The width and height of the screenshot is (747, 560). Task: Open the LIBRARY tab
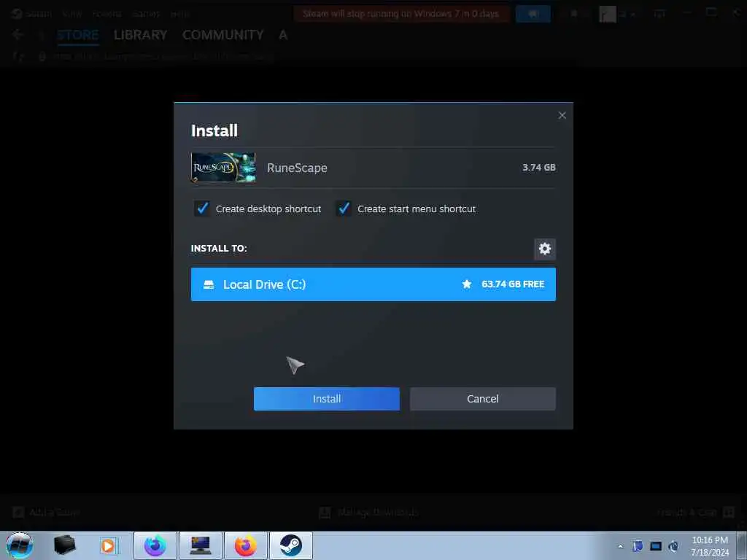pyautogui.click(x=141, y=35)
